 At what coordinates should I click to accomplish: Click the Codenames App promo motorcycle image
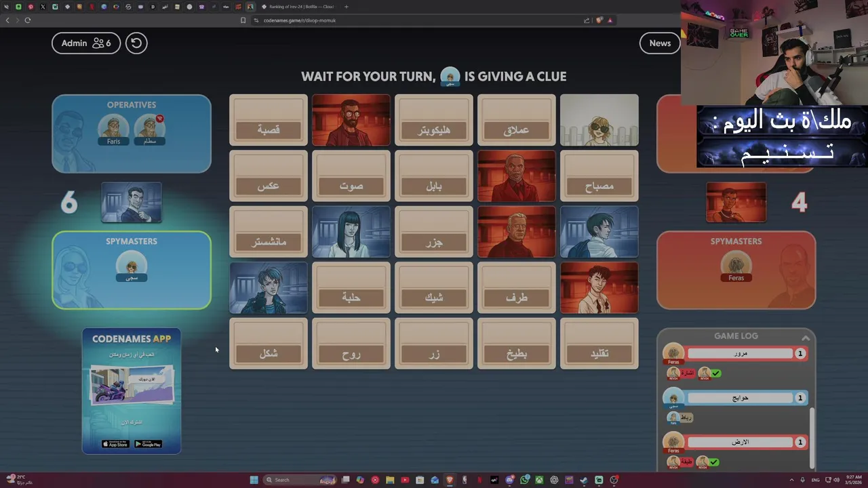click(132, 386)
